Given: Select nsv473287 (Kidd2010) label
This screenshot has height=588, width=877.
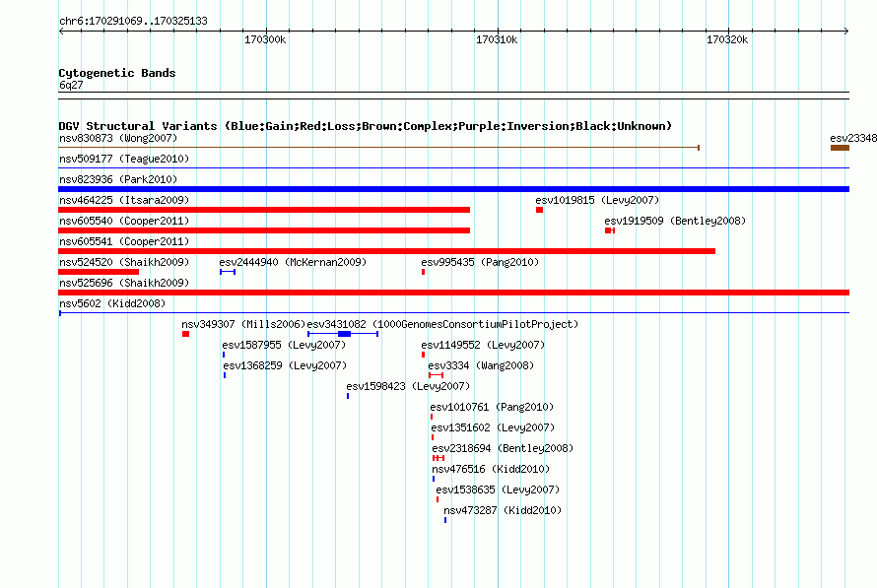Looking at the screenshot, I should pyautogui.click(x=503, y=510).
